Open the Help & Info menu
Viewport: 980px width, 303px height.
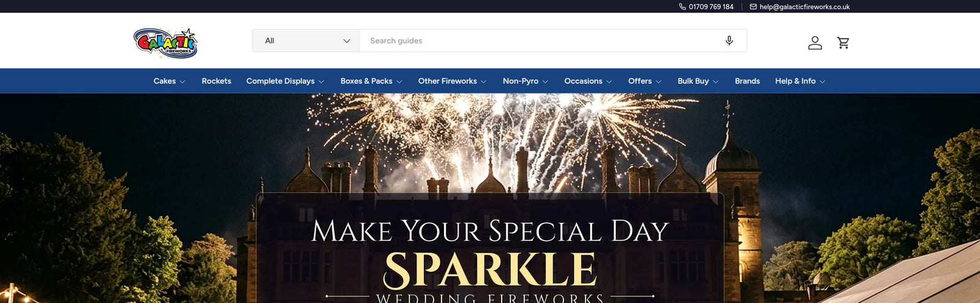click(800, 81)
